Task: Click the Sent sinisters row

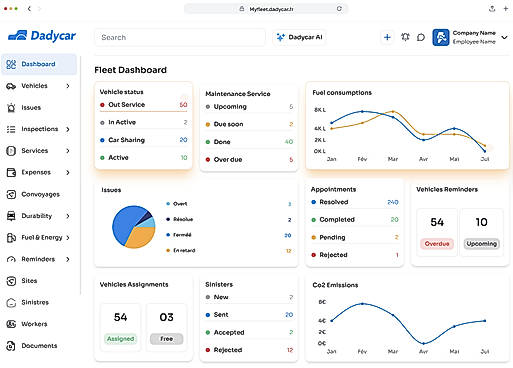Action: [249, 315]
